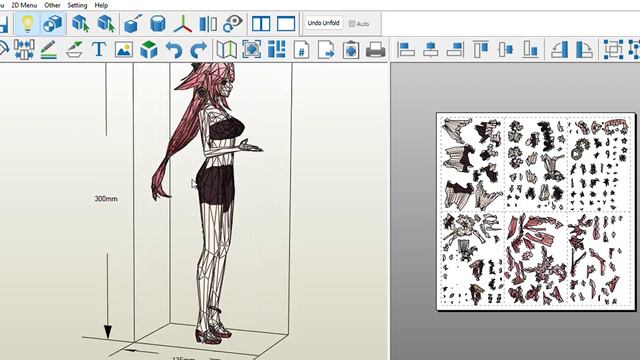Align parts to horizontal center
Screen dimensions: 640x360
tap(431, 50)
